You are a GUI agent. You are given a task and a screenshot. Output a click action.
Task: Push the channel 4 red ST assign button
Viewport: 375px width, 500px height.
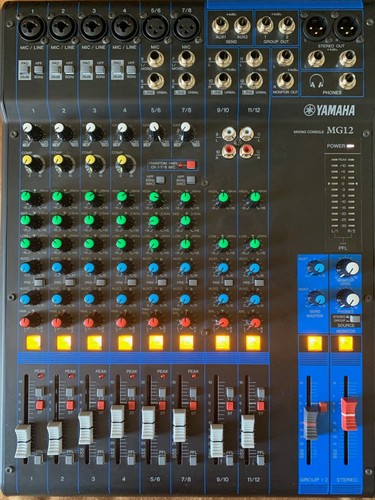pos(131,406)
